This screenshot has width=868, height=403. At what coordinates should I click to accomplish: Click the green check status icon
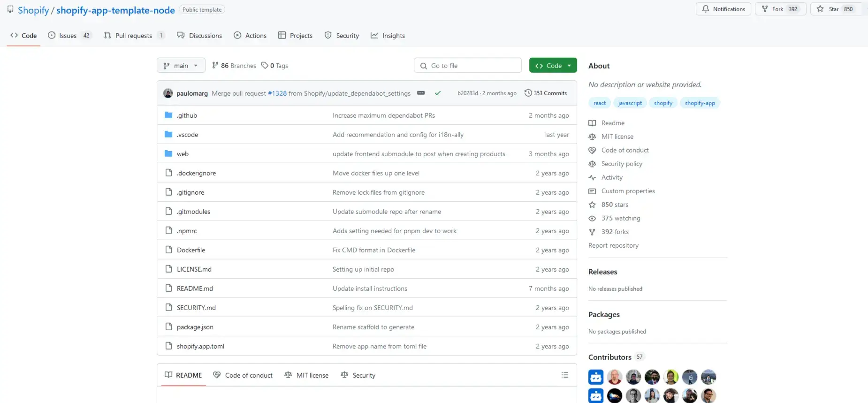[x=438, y=93]
